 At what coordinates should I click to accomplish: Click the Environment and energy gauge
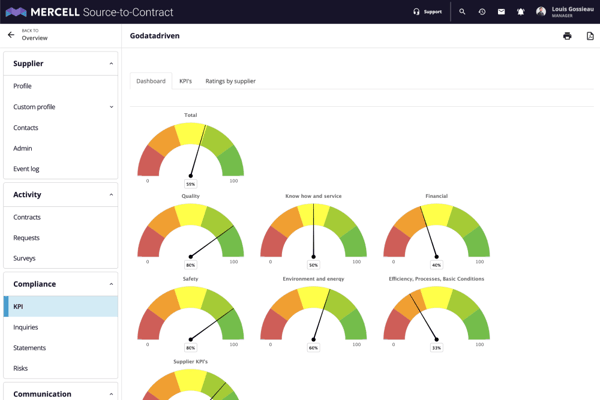313,313
